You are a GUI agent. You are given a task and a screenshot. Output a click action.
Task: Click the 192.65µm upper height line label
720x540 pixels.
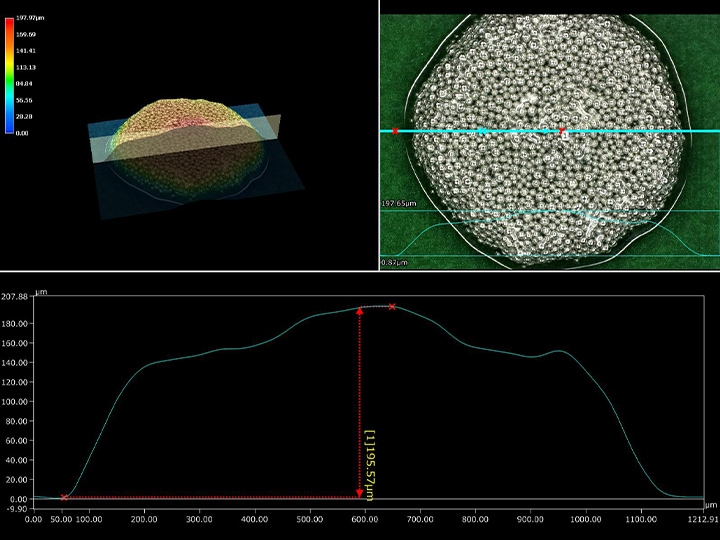tap(397, 203)
